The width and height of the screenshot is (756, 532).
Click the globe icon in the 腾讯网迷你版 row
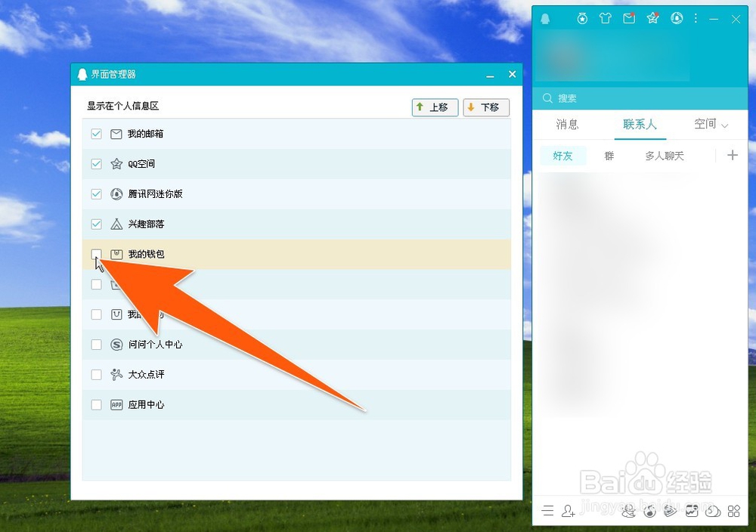(116, 194)
